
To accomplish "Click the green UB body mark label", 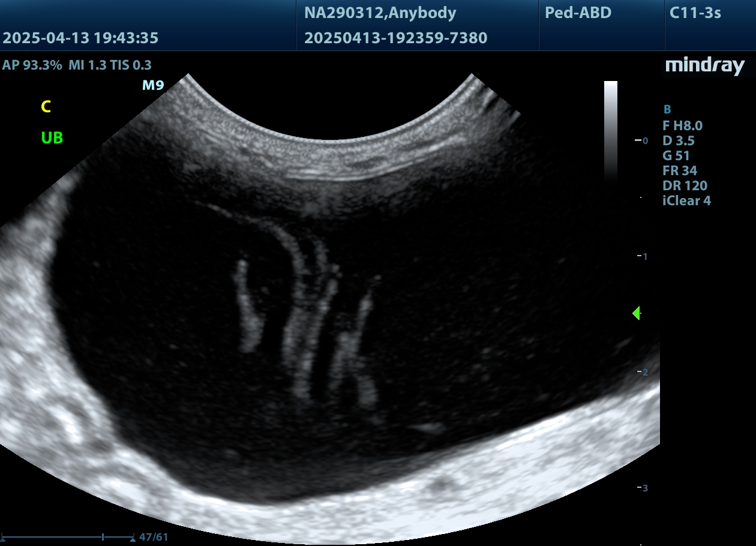I will click(x=52, y=138).
